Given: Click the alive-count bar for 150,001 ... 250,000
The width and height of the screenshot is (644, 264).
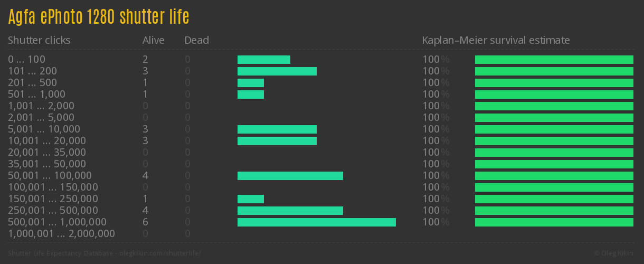Looking at the screenshot, I should [250, 199].
